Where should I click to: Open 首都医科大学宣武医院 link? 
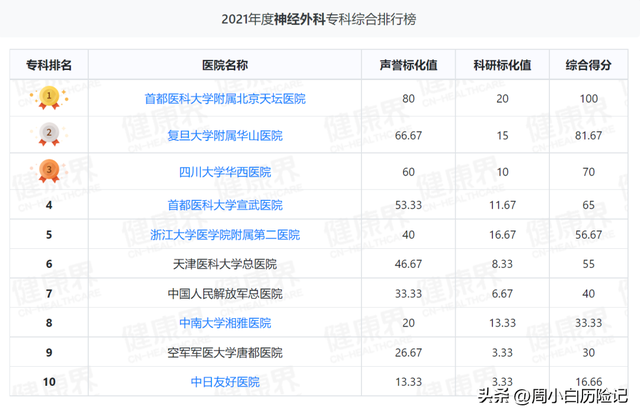[225, 205]
